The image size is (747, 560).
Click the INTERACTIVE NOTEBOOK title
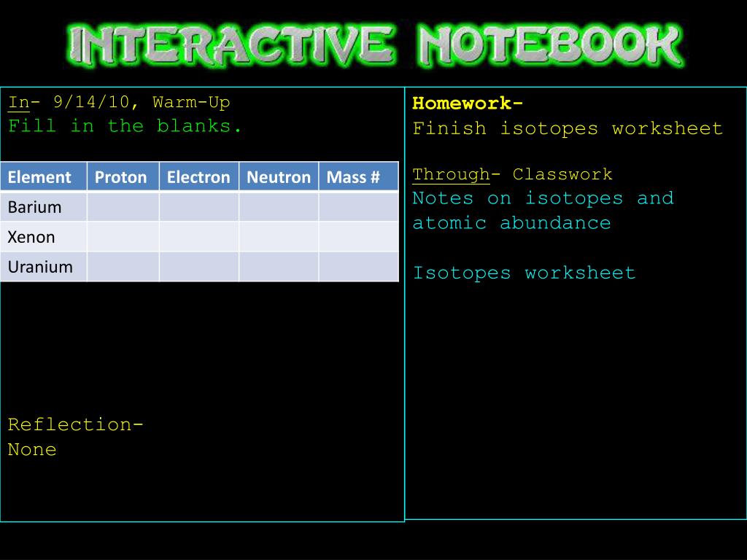(376, 45)
